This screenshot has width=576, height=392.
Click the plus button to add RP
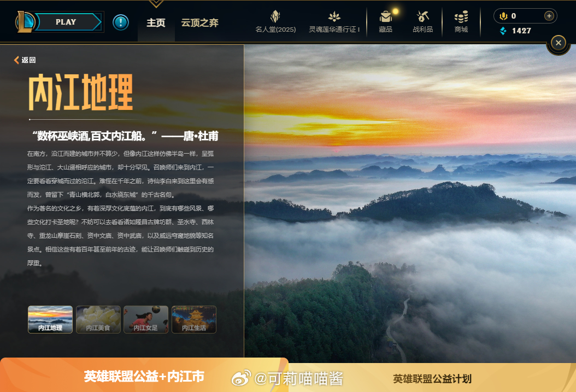pyautogui.click(x=549, y=16)
